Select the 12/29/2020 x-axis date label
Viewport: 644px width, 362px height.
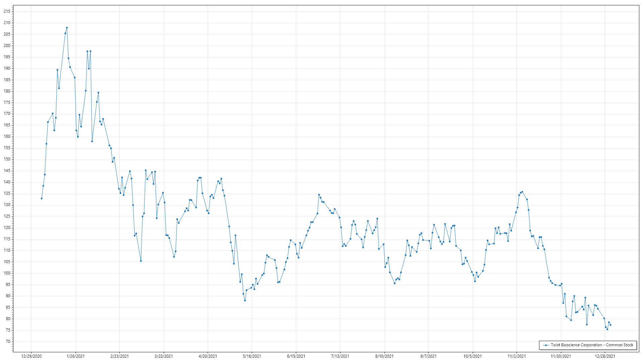click(x=32, y=356)
